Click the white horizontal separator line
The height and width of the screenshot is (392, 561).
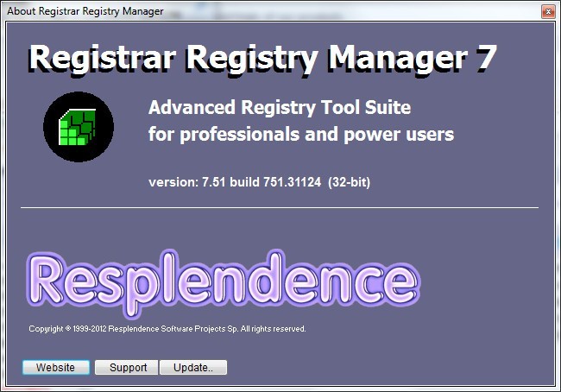click(x=280, y=207)
